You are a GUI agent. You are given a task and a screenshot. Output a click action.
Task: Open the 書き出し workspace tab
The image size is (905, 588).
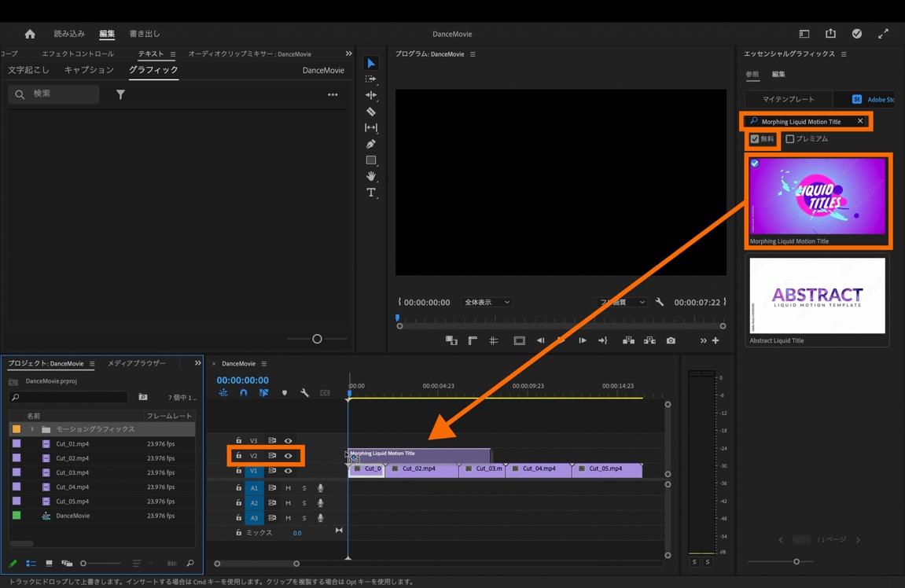(x=145, y=34)
